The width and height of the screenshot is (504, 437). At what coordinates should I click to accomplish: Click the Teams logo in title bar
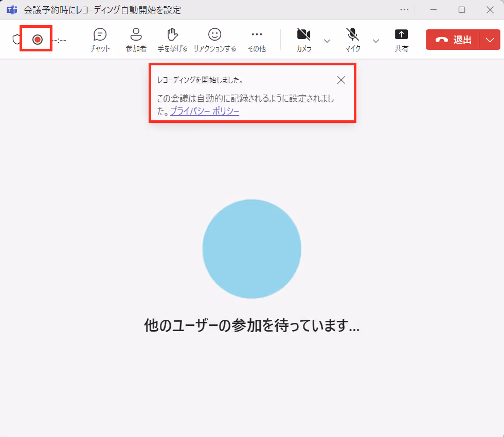click(x=12, y=10)
